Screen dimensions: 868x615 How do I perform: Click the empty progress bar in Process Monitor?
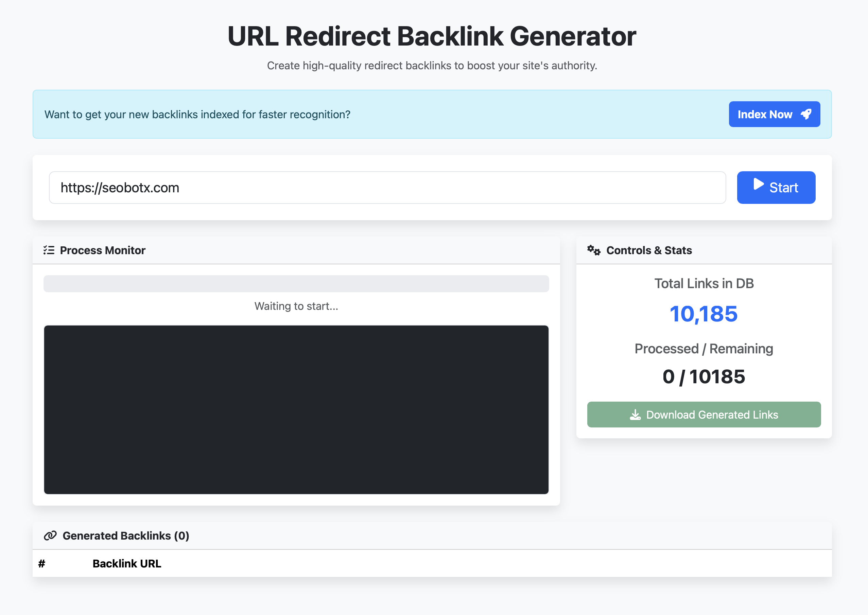tap(296, 284)
